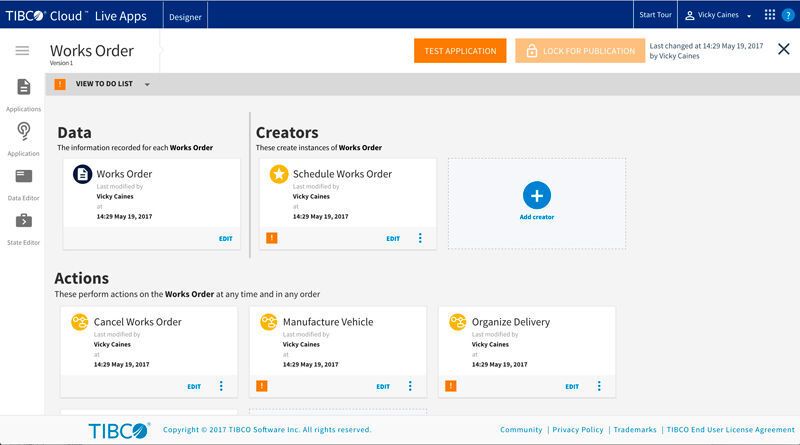Screen dimensions: 800x445
Task: Open Applications in the sidebar
Action: [23, 95]
